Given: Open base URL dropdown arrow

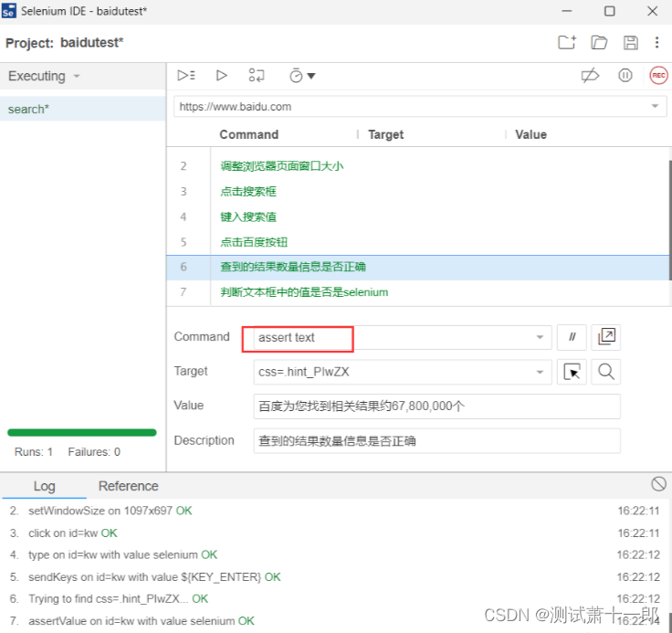Looking at the screenshot, I should 655,106.
